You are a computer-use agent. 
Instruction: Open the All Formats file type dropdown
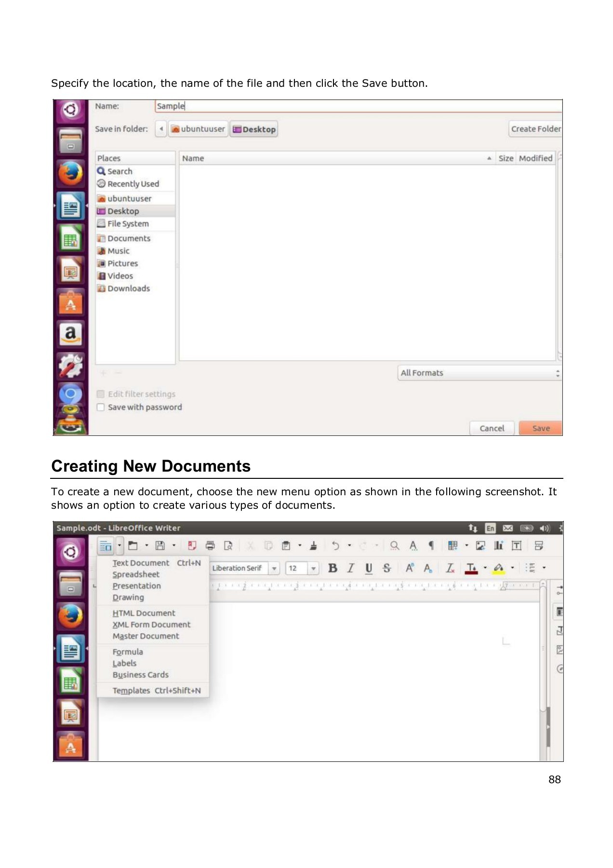[x=480, y=373]
